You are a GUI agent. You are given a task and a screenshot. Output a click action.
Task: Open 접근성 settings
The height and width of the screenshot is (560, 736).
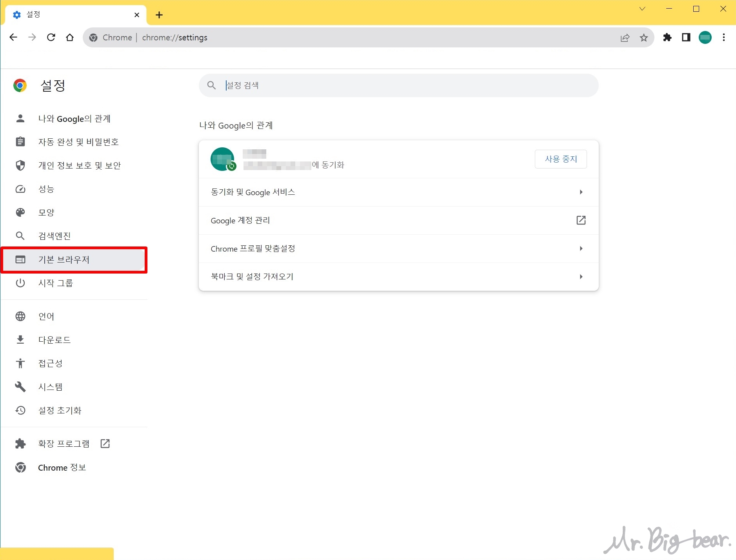pyautogui.click(x=75, y=363)
